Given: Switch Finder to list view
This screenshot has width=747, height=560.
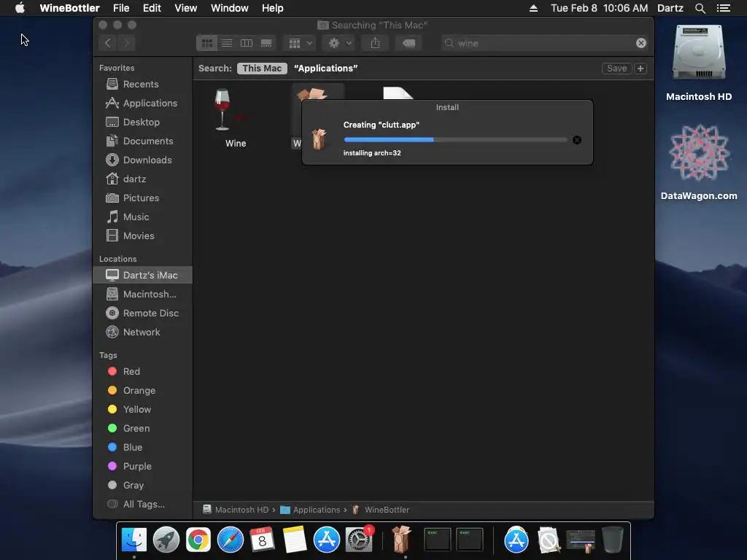Looking at the screenshot, I should coord(227,43).
